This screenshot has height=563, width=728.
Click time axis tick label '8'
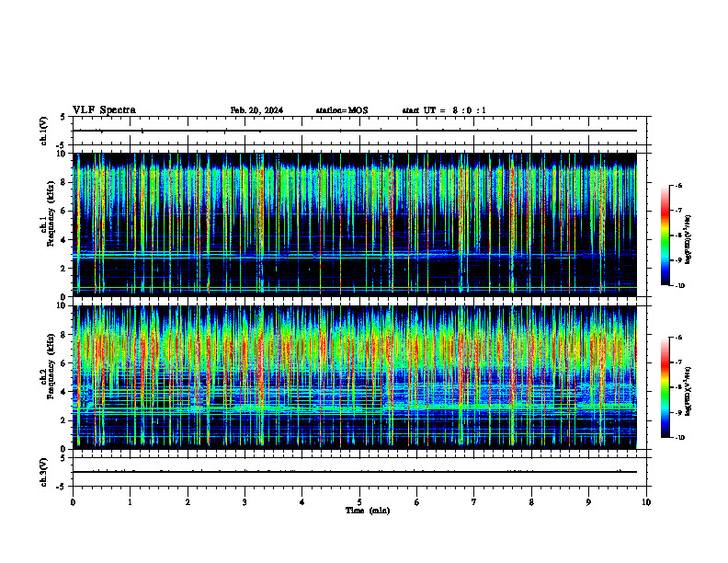pos(531,502)
